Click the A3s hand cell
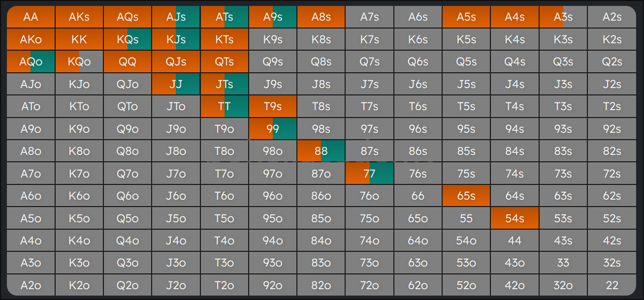644x300 pixels. pos(563,17)
